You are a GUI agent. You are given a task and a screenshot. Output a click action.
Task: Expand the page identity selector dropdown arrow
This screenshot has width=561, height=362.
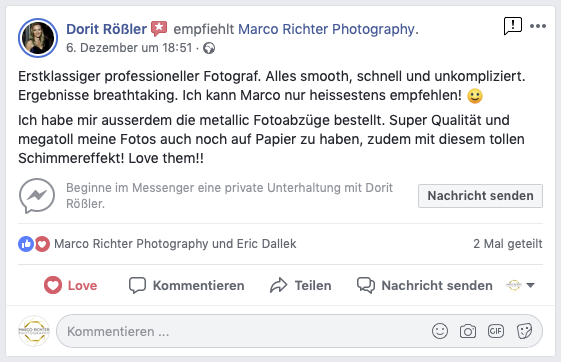[x=531, y=285]
